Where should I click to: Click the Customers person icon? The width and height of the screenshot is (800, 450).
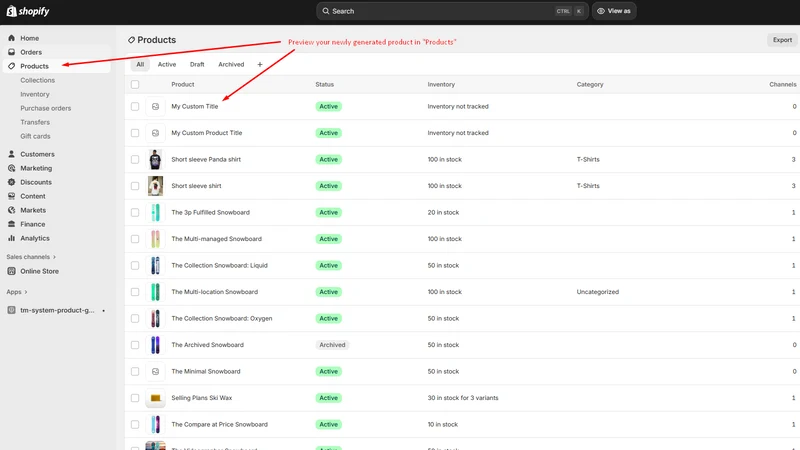[11, 154]
